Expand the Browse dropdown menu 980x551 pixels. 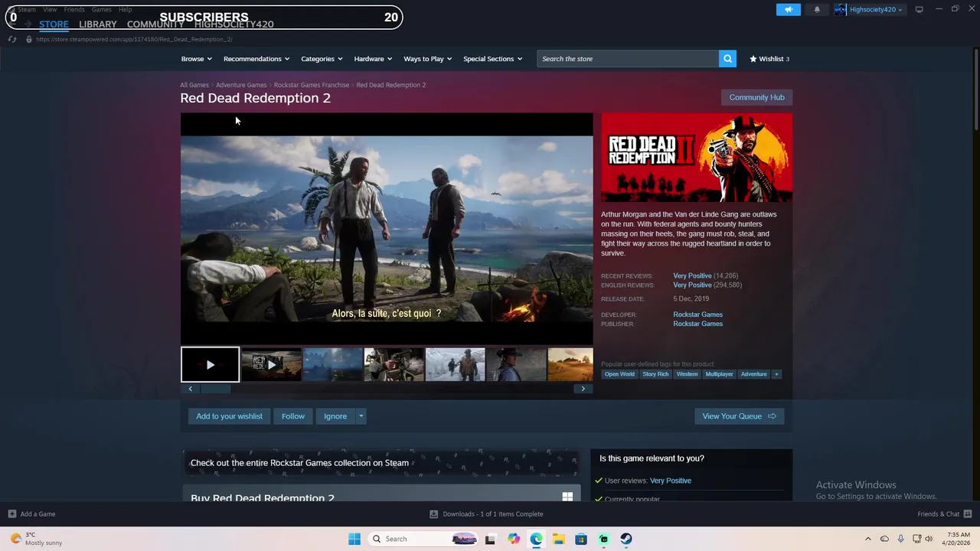click(196, 59)
